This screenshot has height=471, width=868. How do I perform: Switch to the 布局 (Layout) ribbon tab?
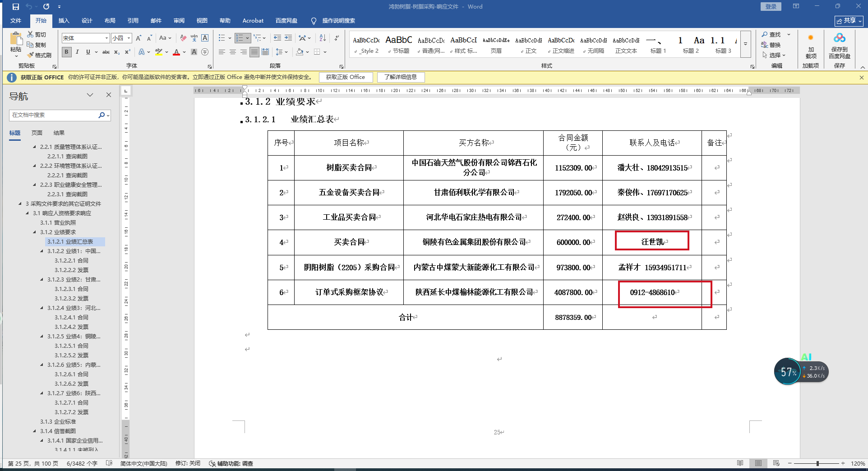(x=110, y=21)
